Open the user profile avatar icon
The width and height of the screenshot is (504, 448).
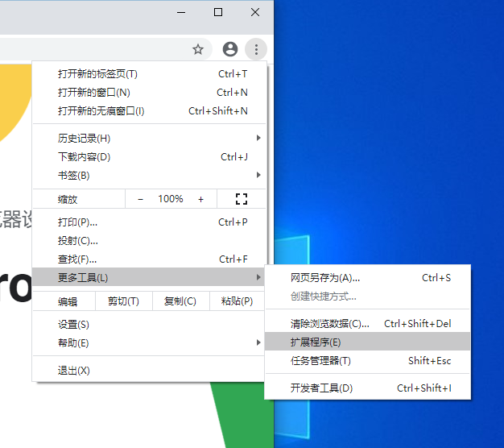(230, 49)
